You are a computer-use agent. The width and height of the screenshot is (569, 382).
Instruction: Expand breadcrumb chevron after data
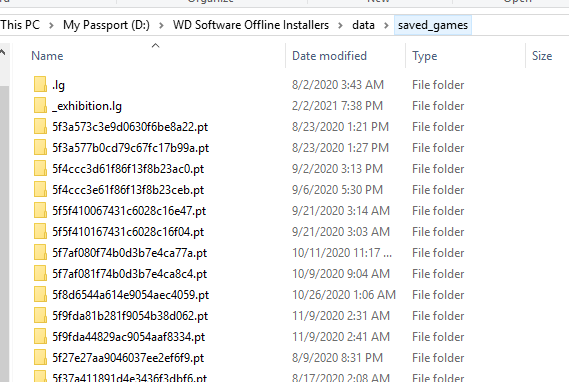pyautogui.click(x=386, y=25)
